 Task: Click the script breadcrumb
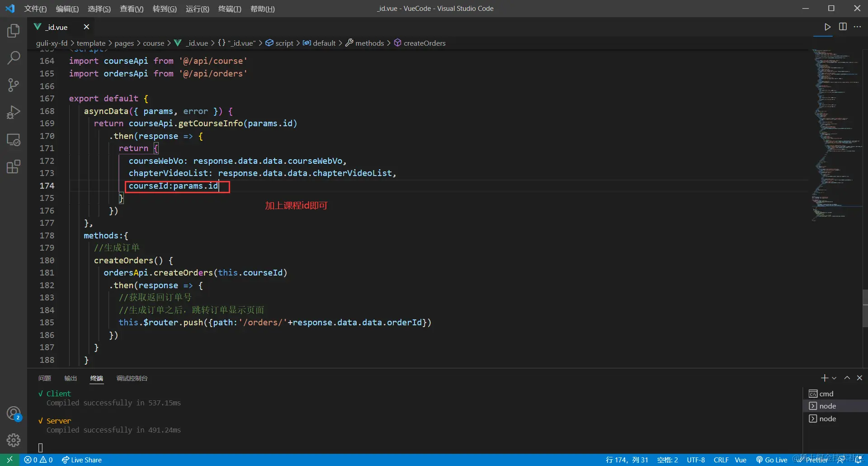(279, 43)
